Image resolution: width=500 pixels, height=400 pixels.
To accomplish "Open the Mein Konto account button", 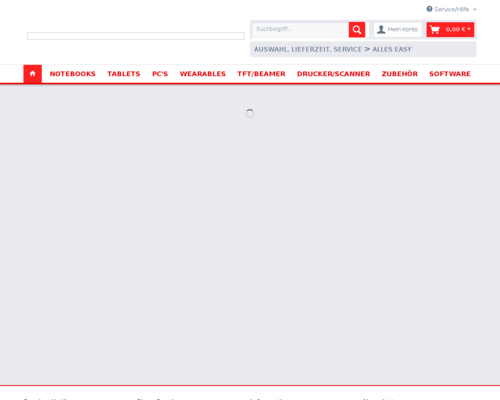I will point(398,30).
